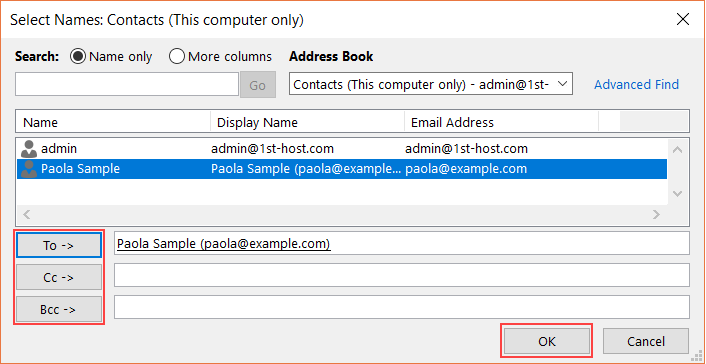Click the Email Address column header
This screenshot has width=706, height=364.
click(502, 123)
